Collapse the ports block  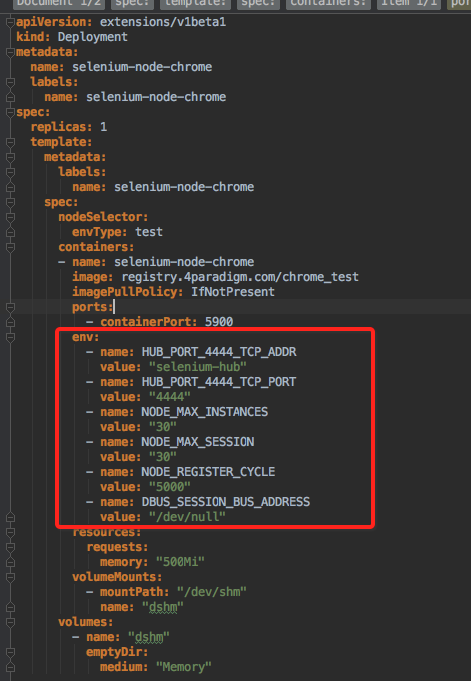click(10, 307)
